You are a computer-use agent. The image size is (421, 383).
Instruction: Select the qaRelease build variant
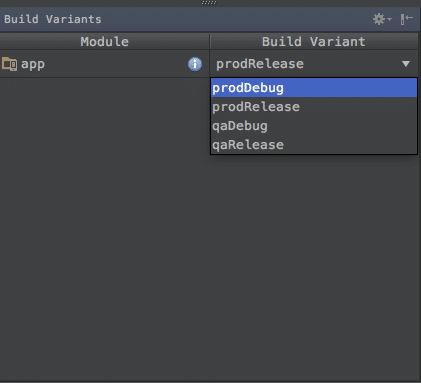point(314,145)
